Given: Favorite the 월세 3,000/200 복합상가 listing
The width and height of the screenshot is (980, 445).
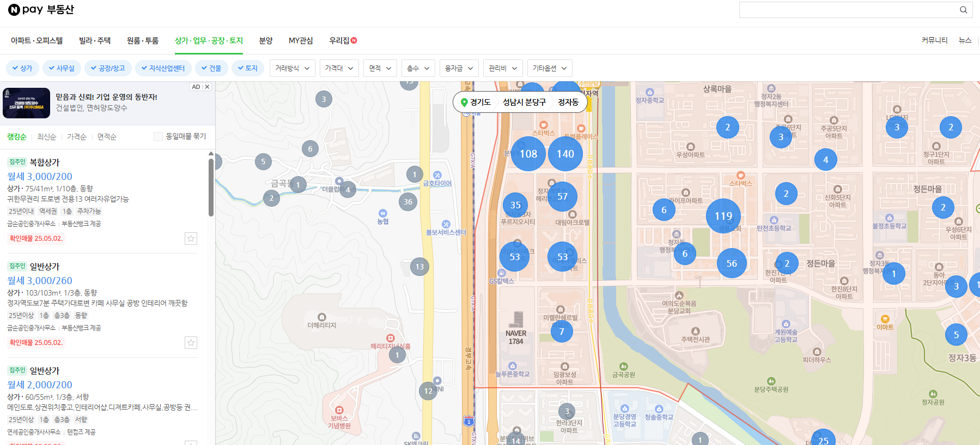Looking at the screenshot, I should tap(191, 238).
